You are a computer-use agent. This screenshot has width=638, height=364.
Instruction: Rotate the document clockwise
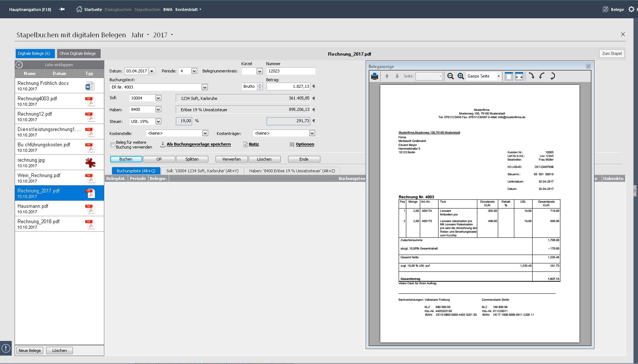coord(531,76)
